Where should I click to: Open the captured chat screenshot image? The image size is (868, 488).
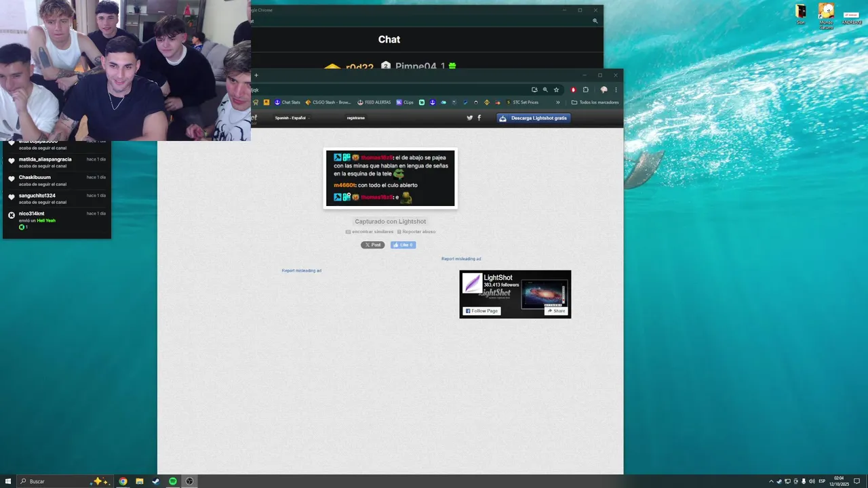(x=390, y=178)
